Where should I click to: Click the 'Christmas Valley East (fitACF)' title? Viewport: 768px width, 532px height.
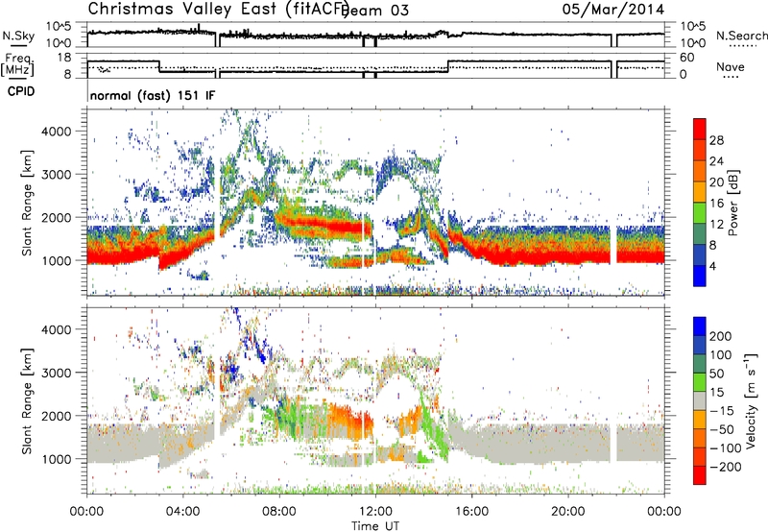click(219, 9)
